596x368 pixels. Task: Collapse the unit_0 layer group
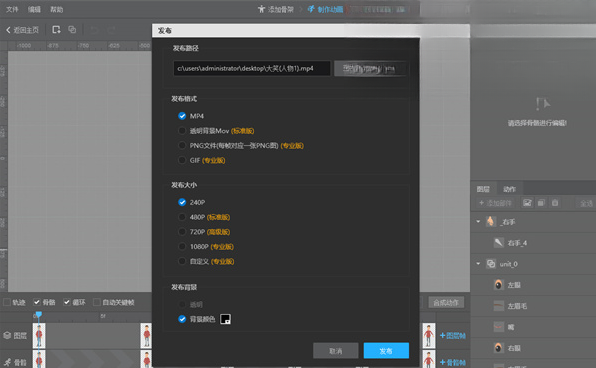click(x=478, y=263)
